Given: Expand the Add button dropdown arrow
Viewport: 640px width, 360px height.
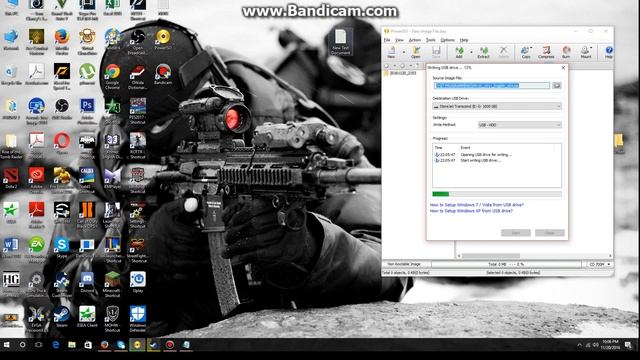Looking at the screenshot, I should point(471,52).
